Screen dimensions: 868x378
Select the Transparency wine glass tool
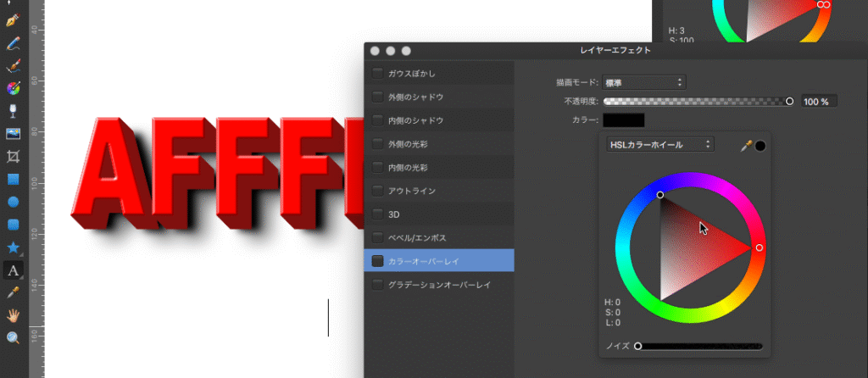14,111
